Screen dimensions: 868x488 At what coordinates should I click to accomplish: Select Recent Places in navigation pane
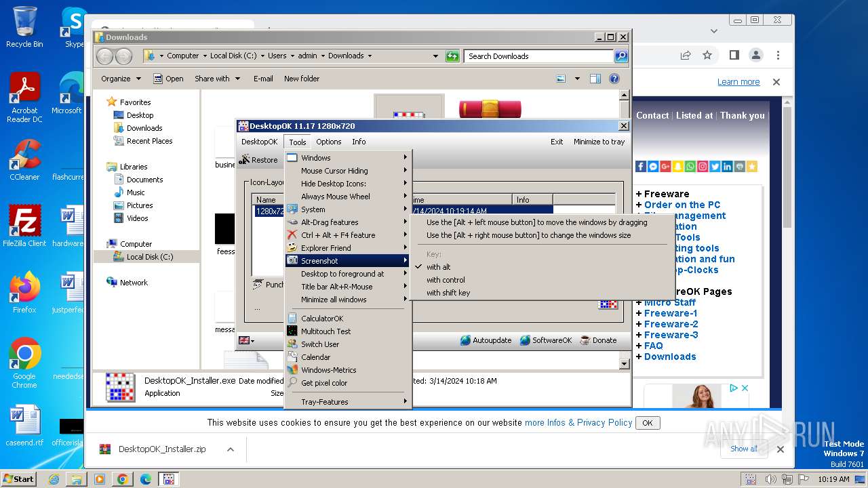[149, 141]
